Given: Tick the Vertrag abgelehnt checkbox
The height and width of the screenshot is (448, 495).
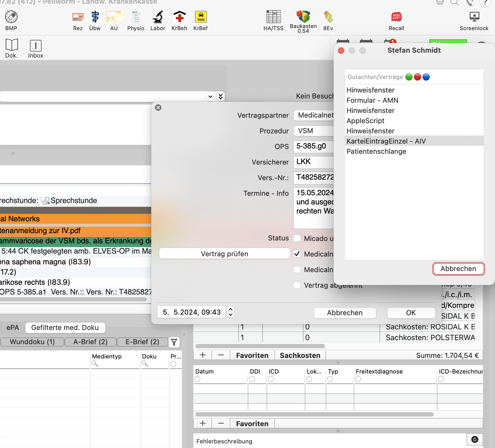Looking at the screenshot, I should (297, 285).
